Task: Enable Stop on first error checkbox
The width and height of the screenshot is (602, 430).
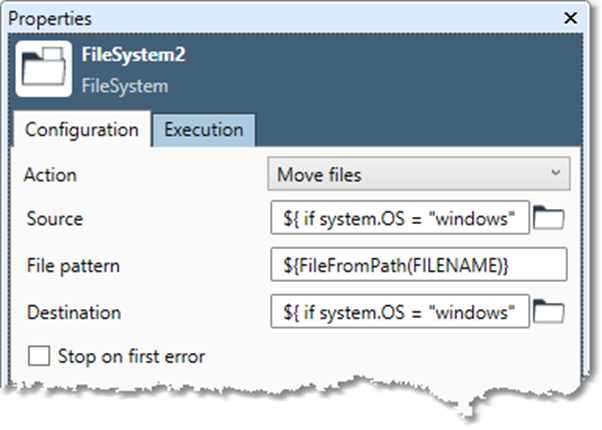Action: (x=38, y=356)
